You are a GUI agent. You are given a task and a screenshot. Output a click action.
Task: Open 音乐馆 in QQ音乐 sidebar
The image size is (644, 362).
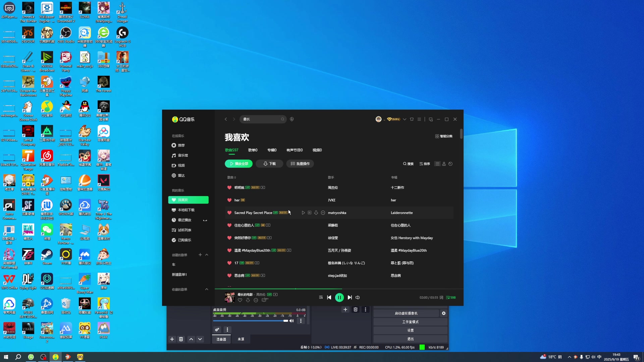(x=179, y=155)
